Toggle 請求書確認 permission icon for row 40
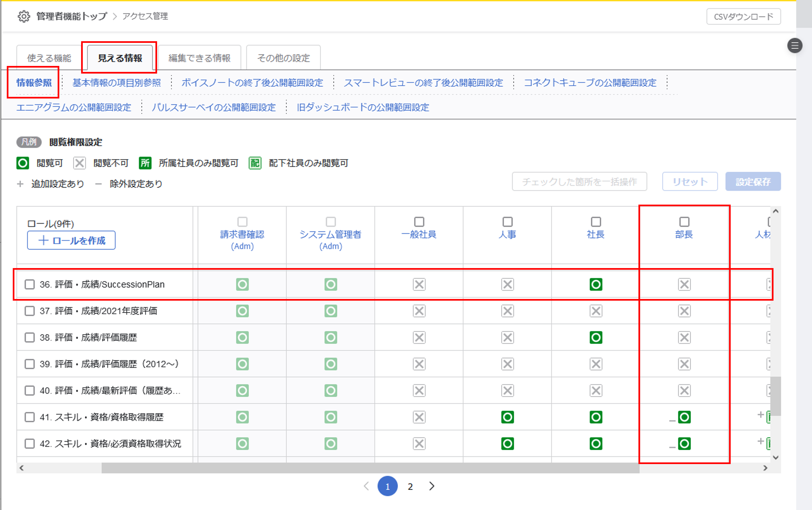This screenshot has width=812, height=510. tap(242, 391)
